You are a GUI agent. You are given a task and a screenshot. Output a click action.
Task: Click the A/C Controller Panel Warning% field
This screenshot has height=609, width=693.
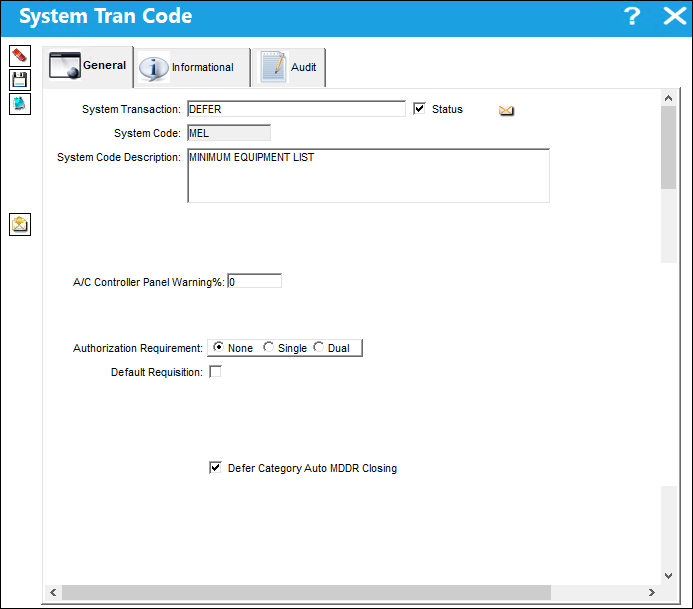coord(255,282)
